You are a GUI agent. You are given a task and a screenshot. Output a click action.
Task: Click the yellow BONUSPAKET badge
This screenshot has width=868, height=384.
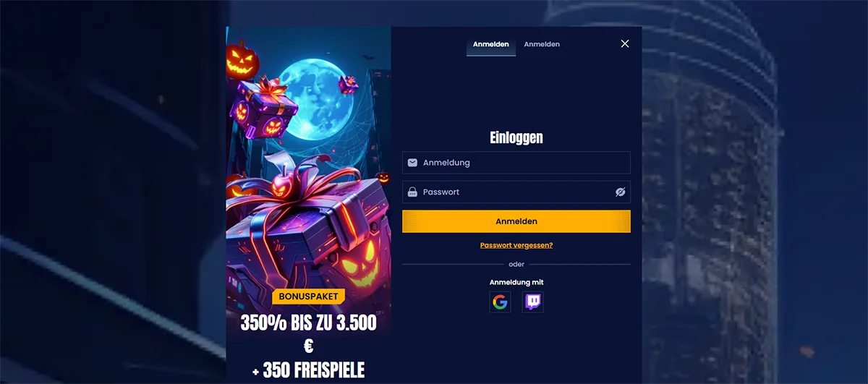[x=309, y=296]
